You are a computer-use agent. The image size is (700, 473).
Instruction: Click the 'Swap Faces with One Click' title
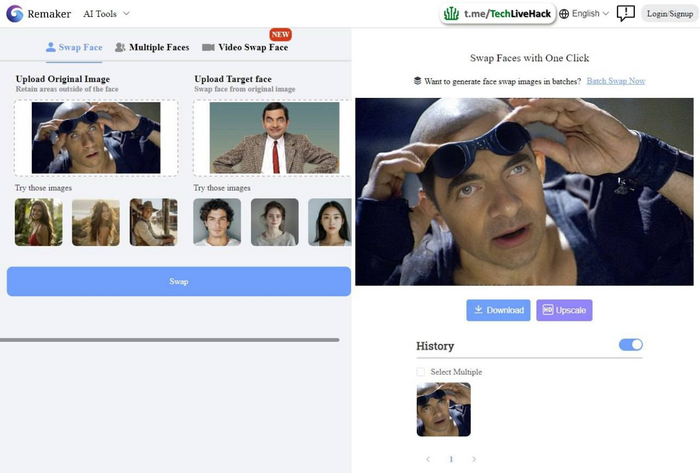tap(529, 58)
